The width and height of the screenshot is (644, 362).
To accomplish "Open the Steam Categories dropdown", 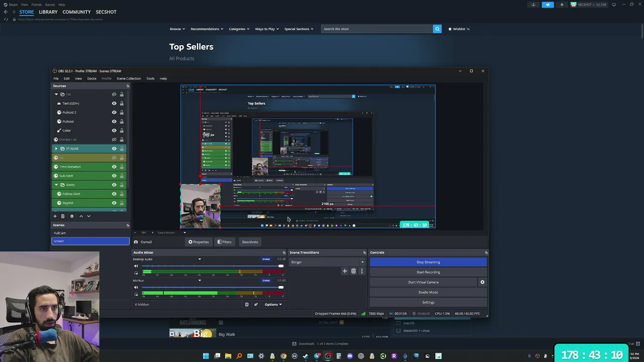I will coord(239,29).
